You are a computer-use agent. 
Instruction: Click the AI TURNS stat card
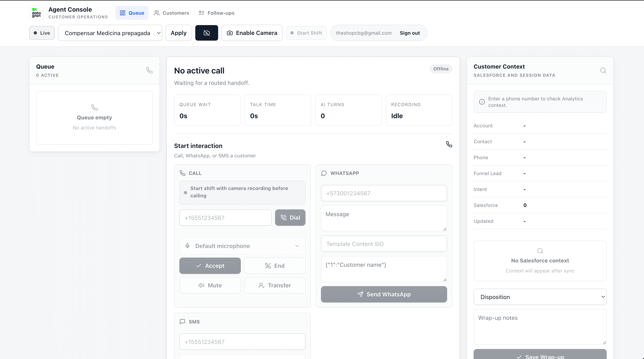pos(348,110)
